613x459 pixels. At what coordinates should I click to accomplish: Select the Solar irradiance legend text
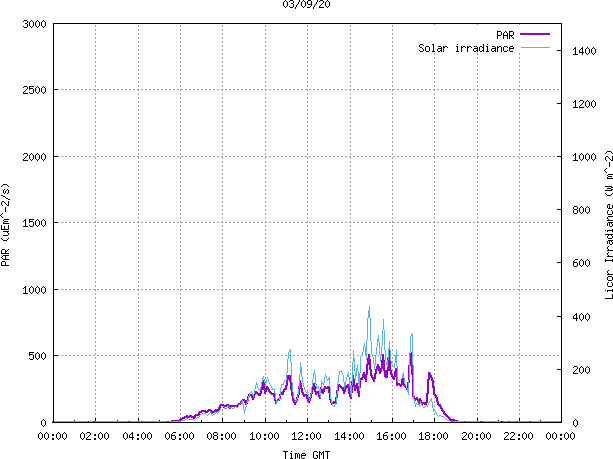click(x=466, y=48)
